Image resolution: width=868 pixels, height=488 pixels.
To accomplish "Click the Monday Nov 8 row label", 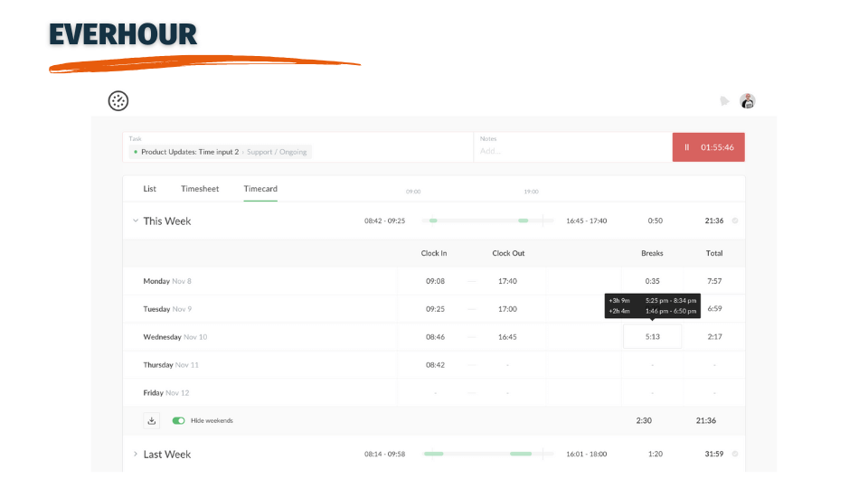I will 167,281.
